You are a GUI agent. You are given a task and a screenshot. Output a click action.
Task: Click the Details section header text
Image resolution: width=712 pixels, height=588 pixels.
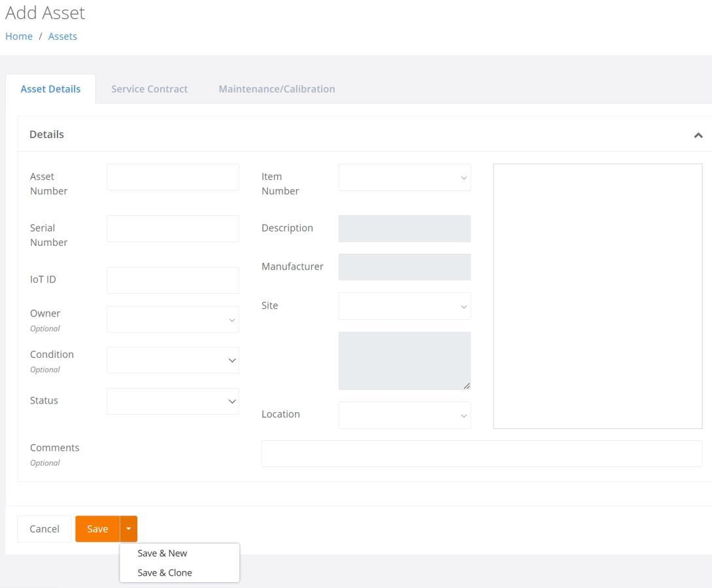[46, 135]
